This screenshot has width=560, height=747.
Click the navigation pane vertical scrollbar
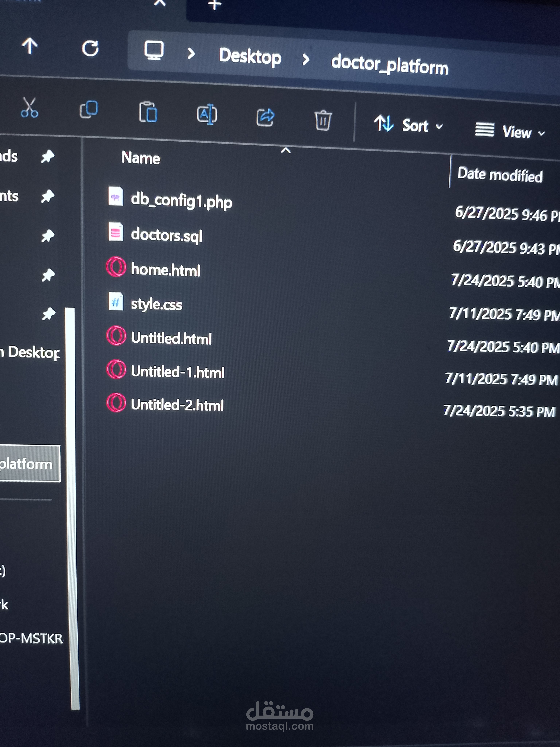pyautogui.click(x=72, y=507)
